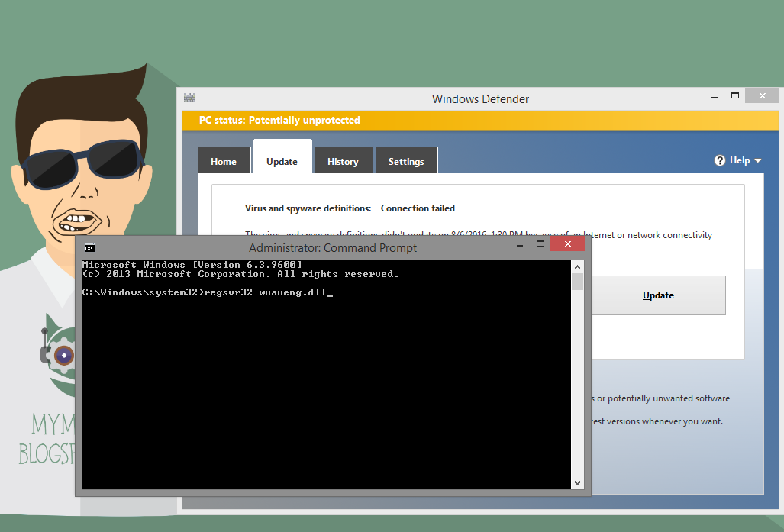Click 'PC status: Potentially unprotected' banner text
The height and width of the screenshot is (532, 784).
click(x=279, y=120)
